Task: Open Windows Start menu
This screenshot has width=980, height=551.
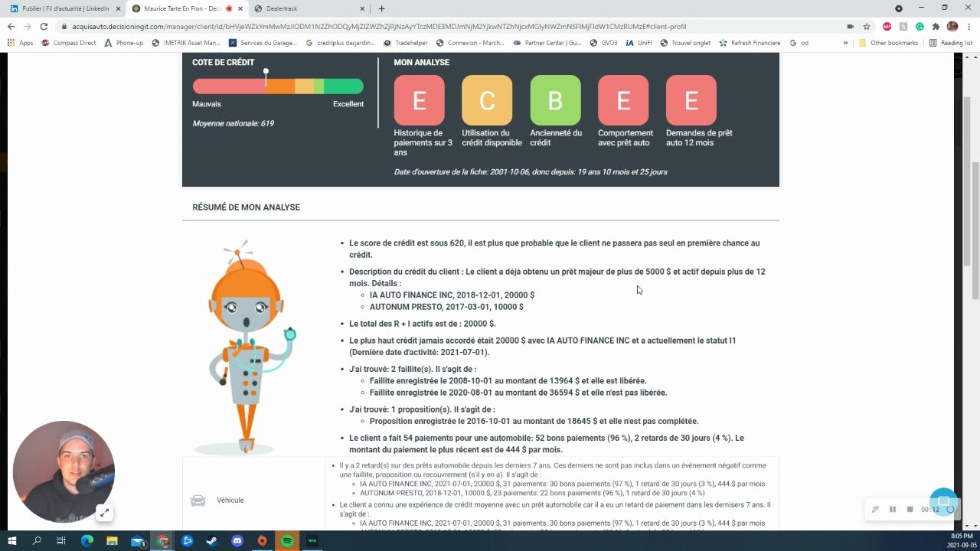Action: pyautogui.click(x=14, y=541)
